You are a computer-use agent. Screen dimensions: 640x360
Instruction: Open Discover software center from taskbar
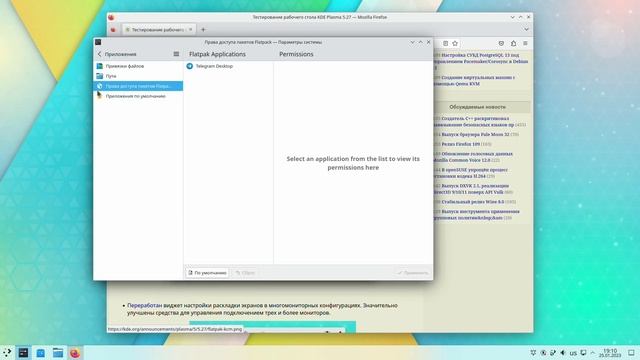[41, 353]
